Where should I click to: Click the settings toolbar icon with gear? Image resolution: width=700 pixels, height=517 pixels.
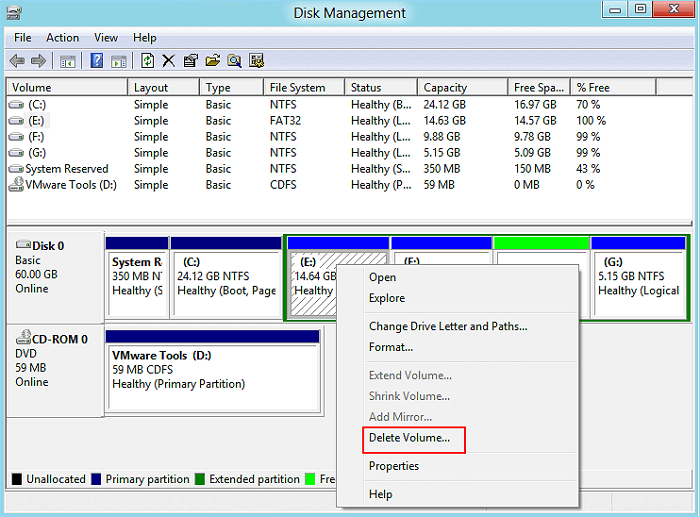[256, 61]
